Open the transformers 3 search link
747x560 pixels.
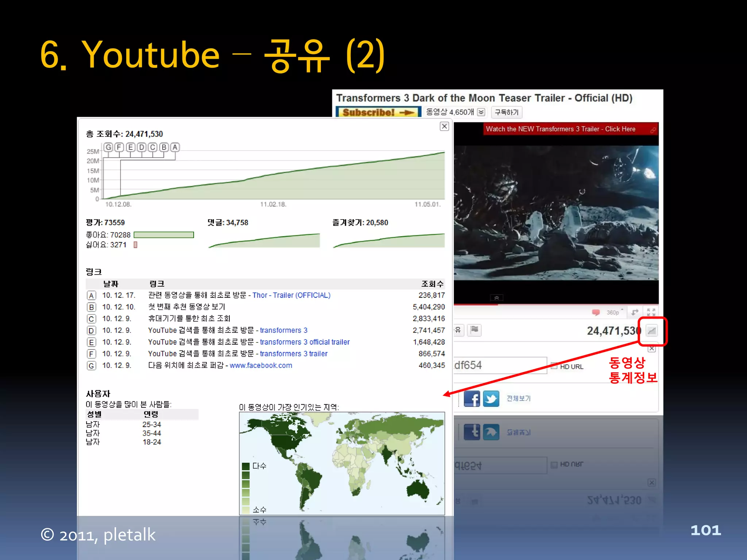click(x=283, y=330)
